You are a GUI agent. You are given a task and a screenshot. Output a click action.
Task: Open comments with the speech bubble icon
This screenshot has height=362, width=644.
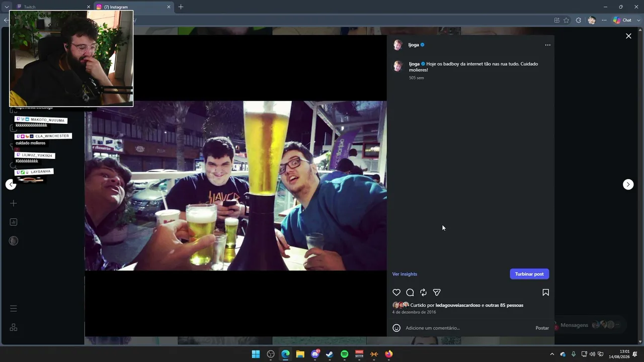point(410,292)
